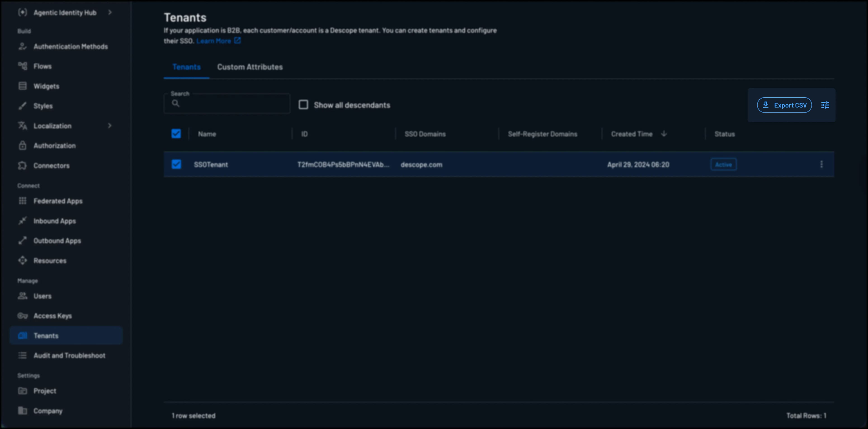Open the table settings filter icon
Image resolution: width=868 pixels, height=429 pixels.
[x=825, y=105]
